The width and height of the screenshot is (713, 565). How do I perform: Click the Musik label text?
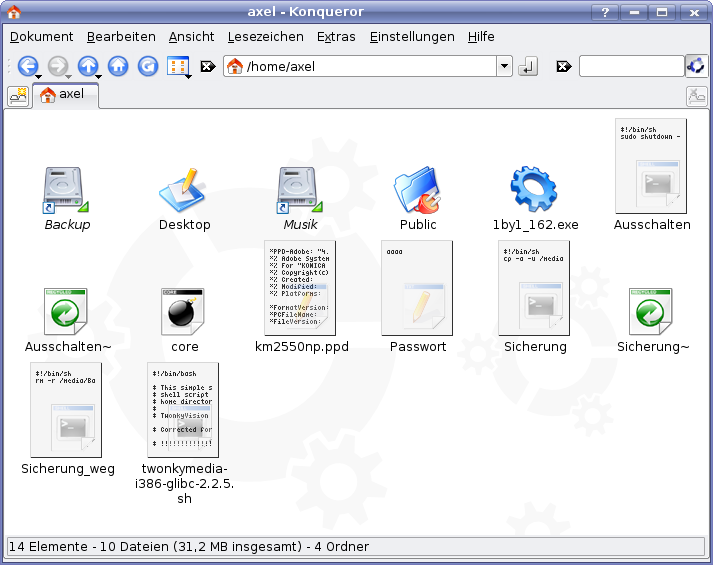point(300,225)
